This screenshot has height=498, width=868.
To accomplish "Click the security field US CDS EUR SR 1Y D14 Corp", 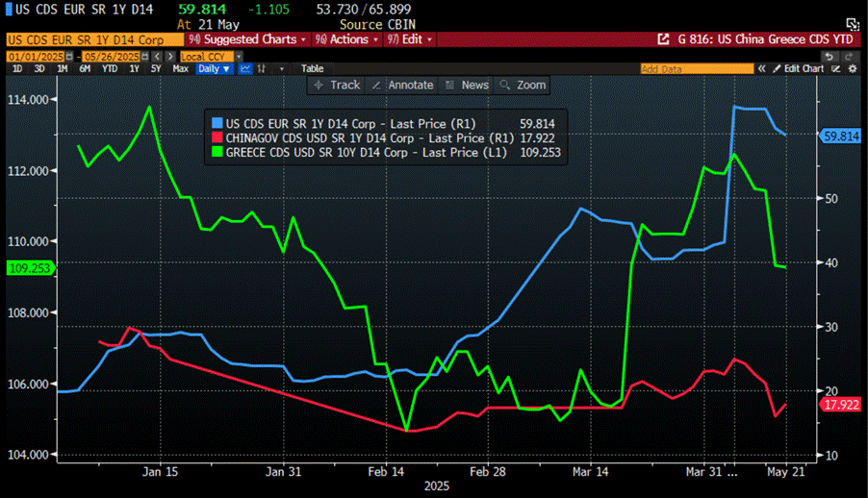I will click(94, 39).
